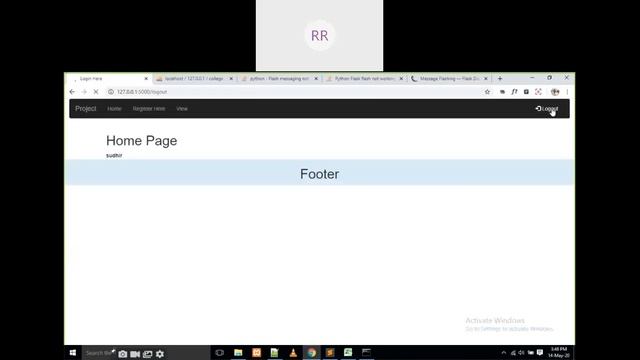Viewport: 640px width, 360px height.
Task: Click the red scanner extension icon
Action: pyautogui.click(x=538, y=92)
